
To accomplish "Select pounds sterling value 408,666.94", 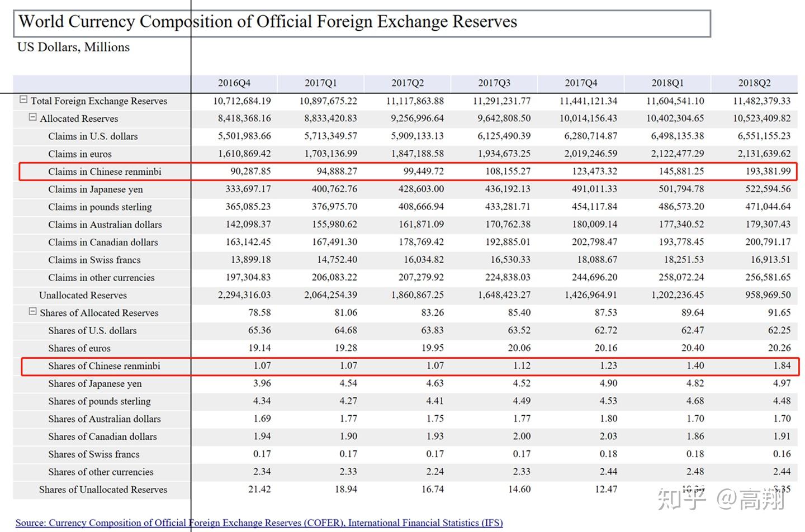I will 421,207.
